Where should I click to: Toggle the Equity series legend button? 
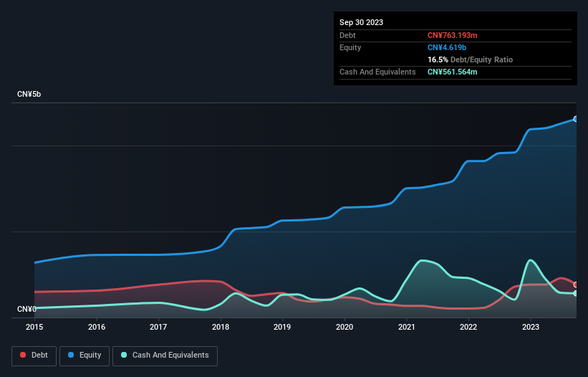pos(85,355)
